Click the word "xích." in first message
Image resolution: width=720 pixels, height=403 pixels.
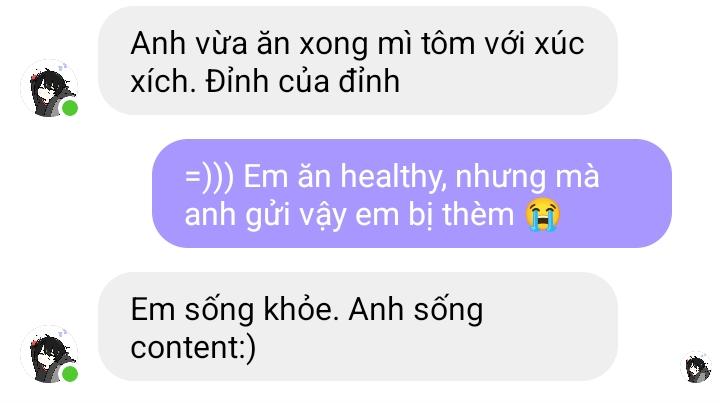pyautogui.click(x=164, y=82)
